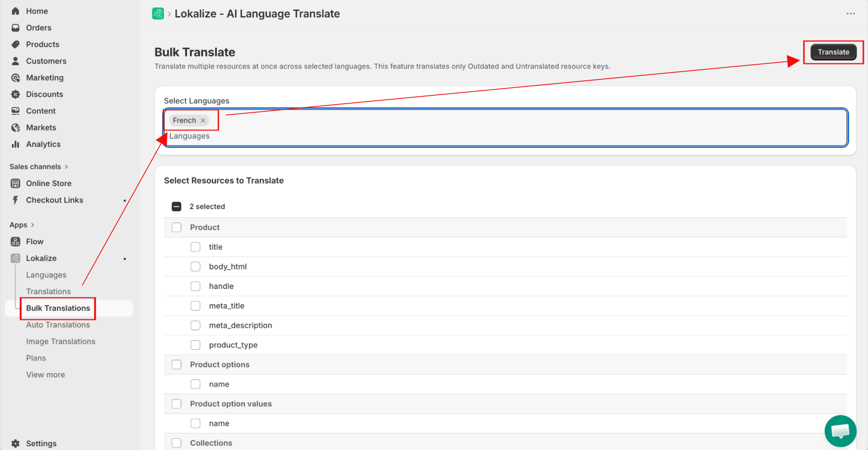The height and width of the screenshot is (450, 868).
Task: Click the Customers person icon
Action: click(x=15, y=61)
